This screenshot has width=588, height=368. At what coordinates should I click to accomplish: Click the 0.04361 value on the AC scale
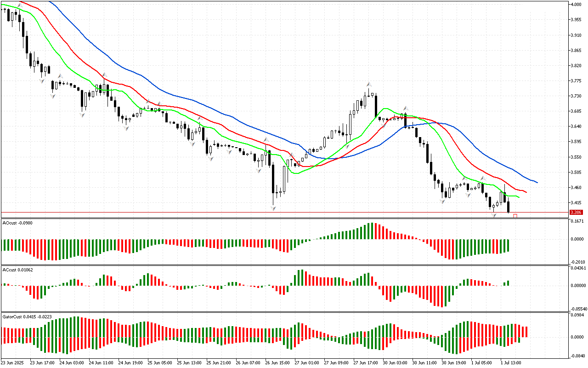click(577, 268)
